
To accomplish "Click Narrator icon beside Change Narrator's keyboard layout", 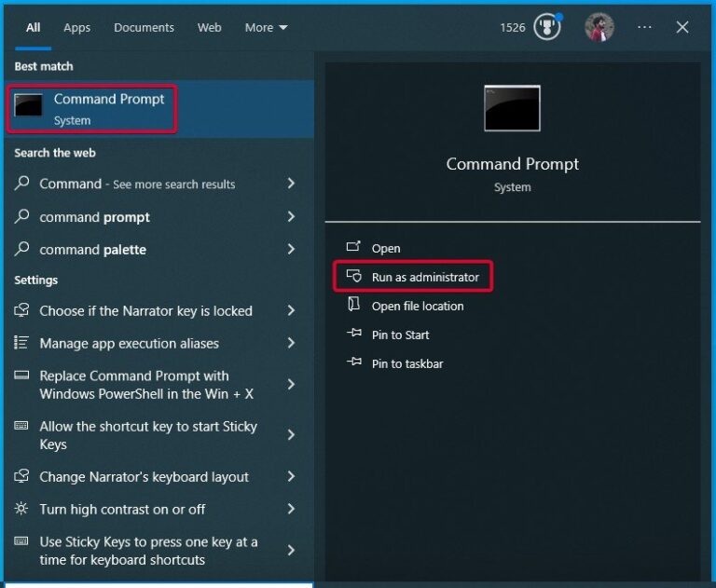I will [x=21, y=475].
